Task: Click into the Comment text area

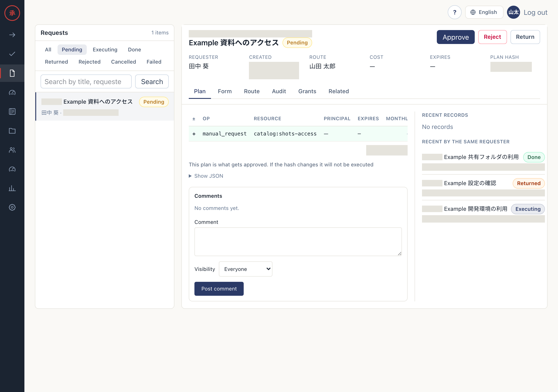Action: 298,242
